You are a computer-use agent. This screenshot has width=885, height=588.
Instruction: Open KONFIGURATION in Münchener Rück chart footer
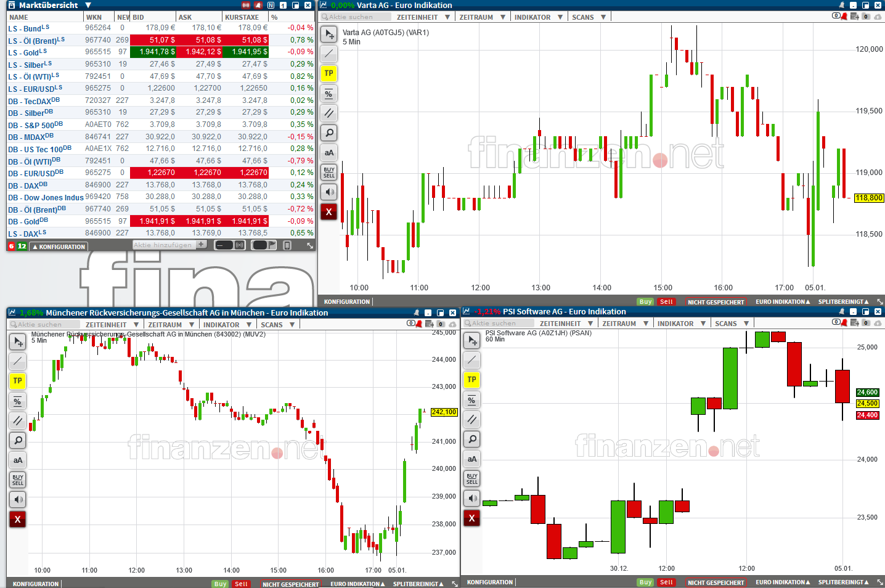pyautogui.click(x=36, y=584)
